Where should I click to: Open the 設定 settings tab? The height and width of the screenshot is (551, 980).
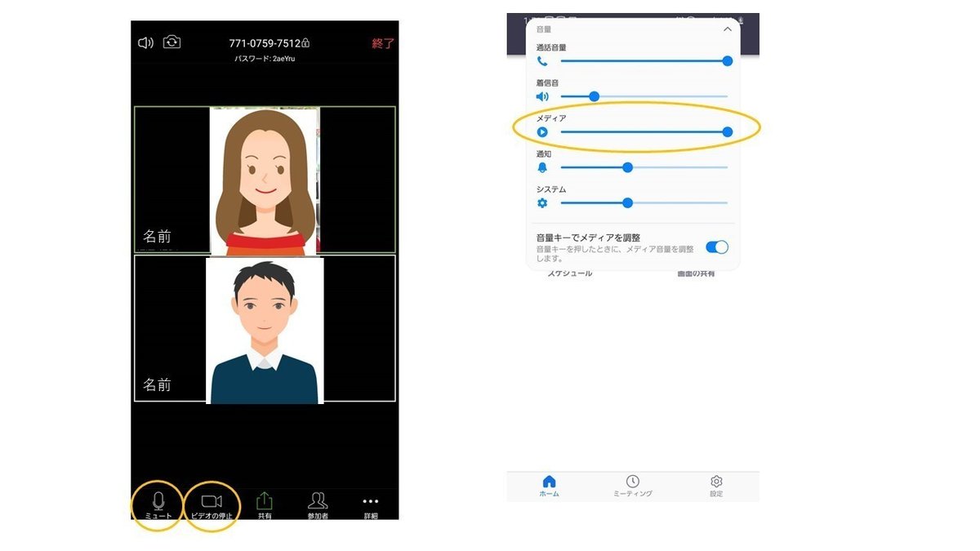716,483
